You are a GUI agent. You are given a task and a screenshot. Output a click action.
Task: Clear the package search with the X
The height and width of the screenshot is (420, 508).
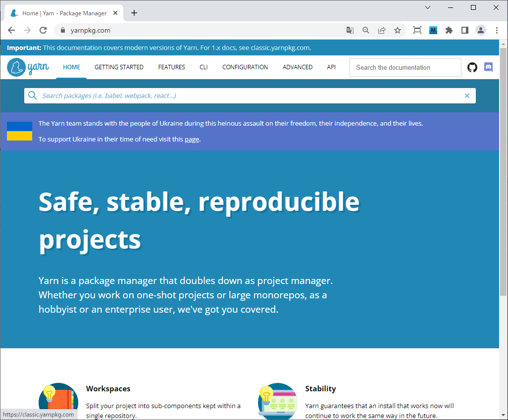[467, 95]
